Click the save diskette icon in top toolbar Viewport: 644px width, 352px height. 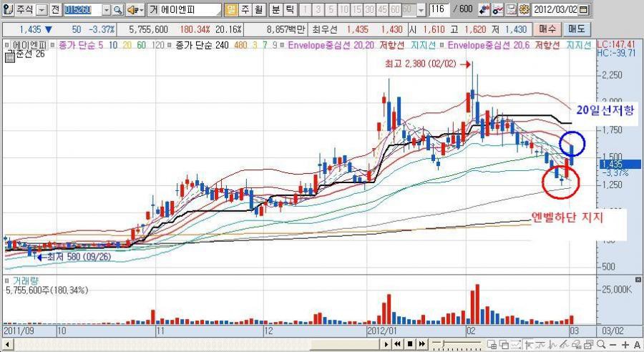coord(511,10)
